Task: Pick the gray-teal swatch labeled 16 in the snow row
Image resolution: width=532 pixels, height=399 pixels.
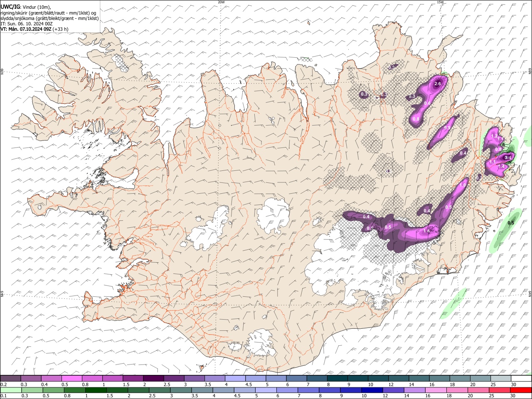Action: pyautogui.click(x=439, y=378)
